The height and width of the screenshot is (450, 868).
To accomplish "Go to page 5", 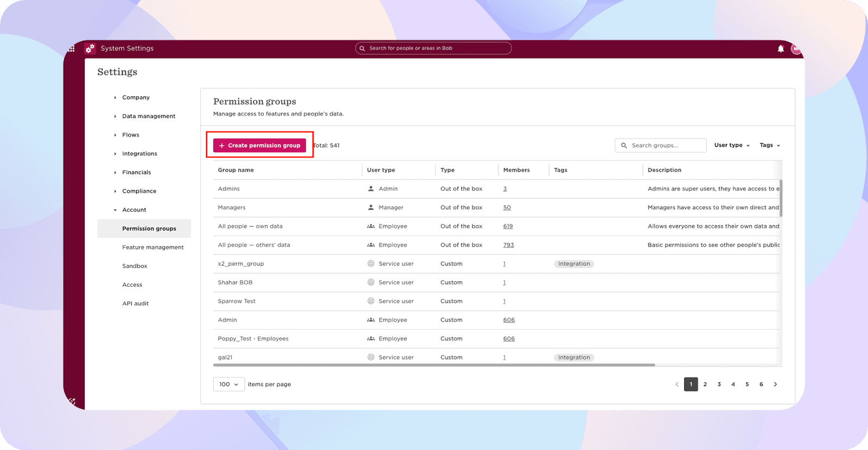I will [x=747, y=384].
